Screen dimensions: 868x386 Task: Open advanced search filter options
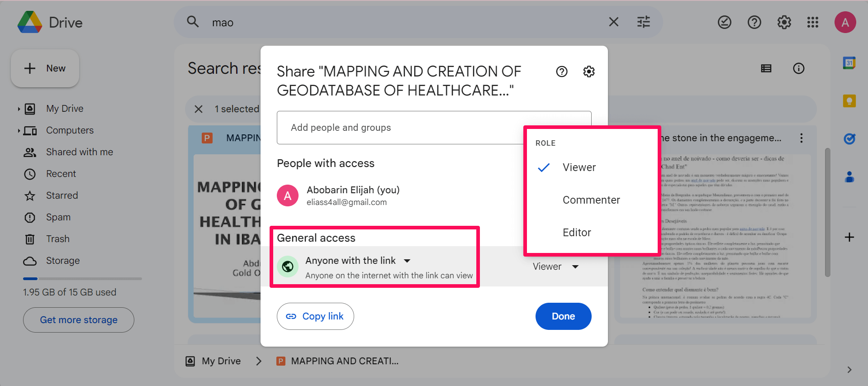click(x=643, y=22)
